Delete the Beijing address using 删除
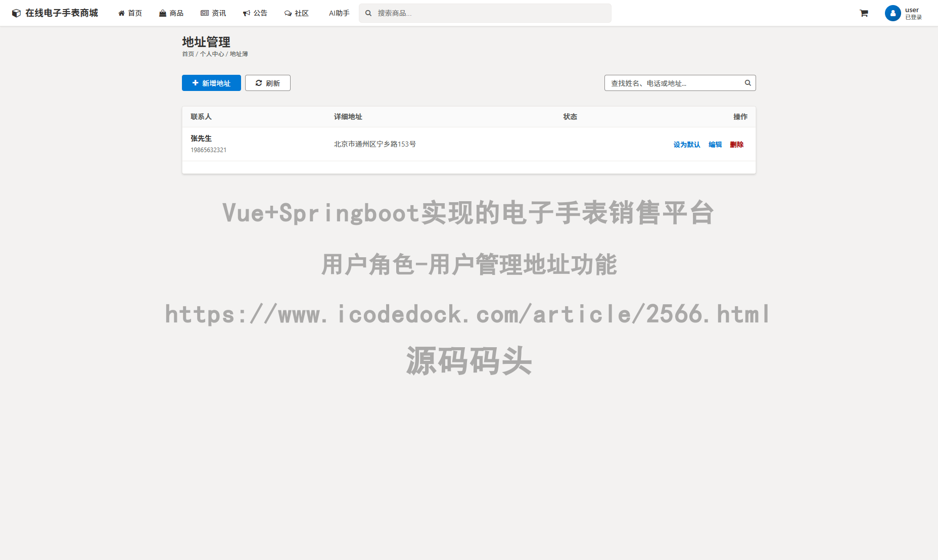Viewport: 938px width, 560px height. coord(736,145)
